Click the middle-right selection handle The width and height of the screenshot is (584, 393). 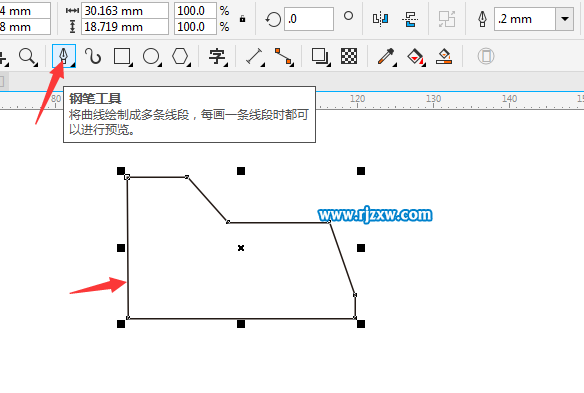(x=361, y=248)
